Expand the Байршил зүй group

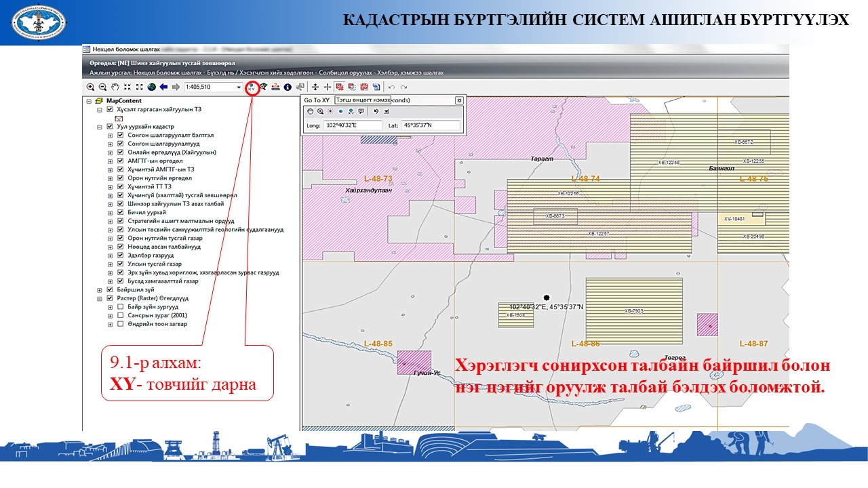tap(100, 289)
